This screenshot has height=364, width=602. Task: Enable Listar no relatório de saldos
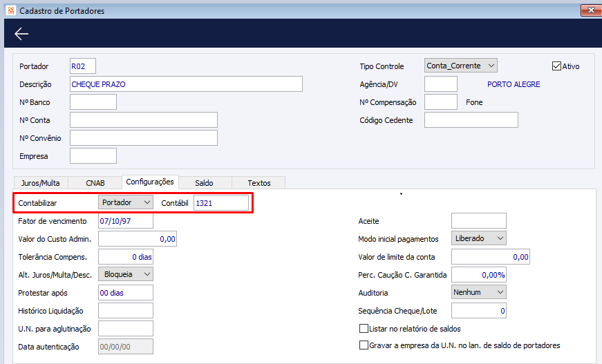click(x=364, y=328)
